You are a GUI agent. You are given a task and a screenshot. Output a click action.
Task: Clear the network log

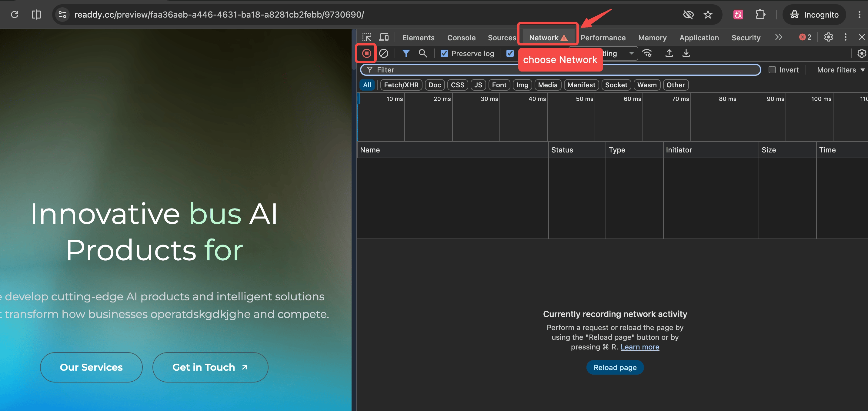(384, 53)
